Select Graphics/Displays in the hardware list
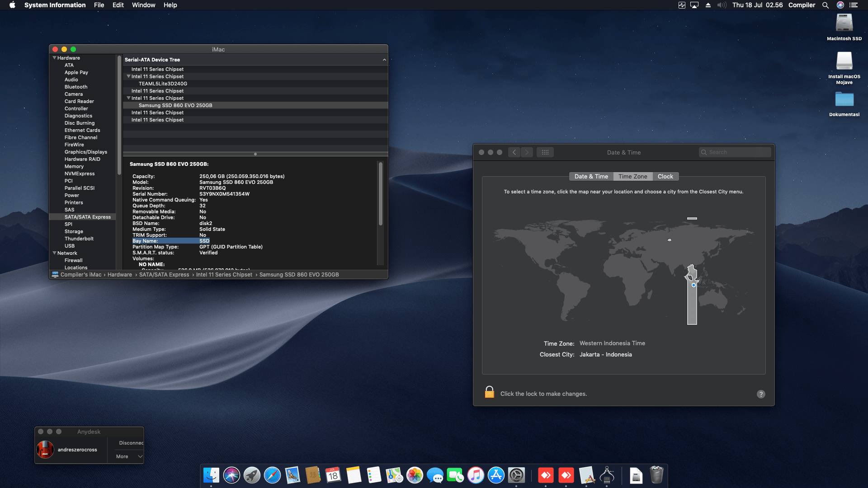This screenshot has height=488, width=868. [85, 152]
